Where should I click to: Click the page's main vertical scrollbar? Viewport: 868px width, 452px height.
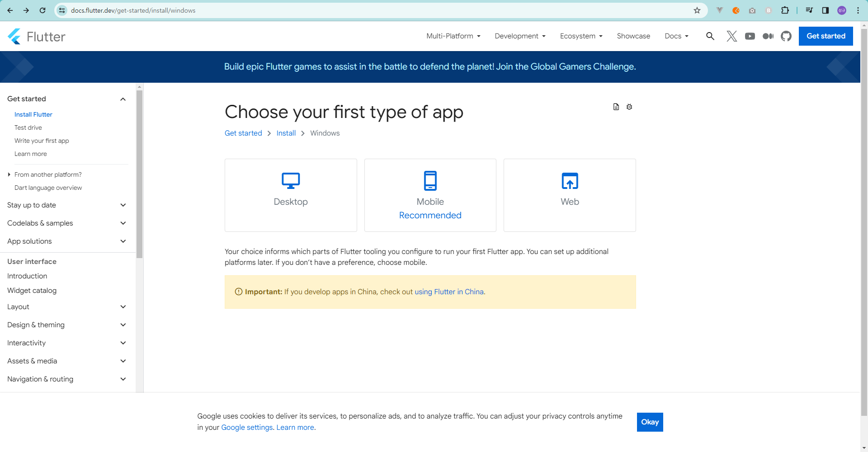coord(864,221)
